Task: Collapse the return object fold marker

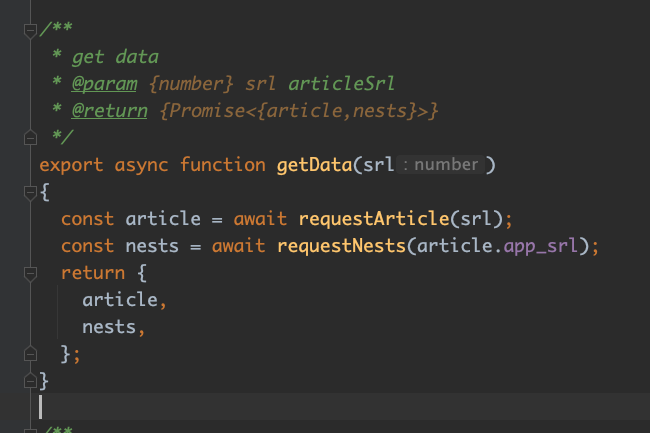Action: click(x=30, y=274)
